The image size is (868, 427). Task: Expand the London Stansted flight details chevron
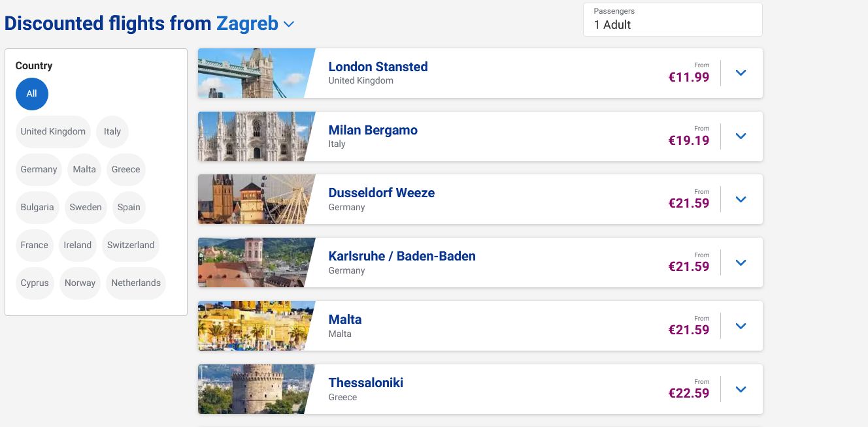point(741,73)
